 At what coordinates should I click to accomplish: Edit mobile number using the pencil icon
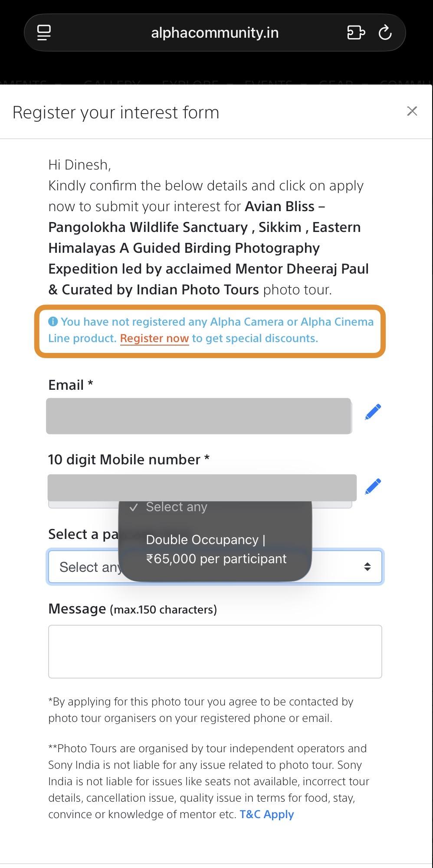pyautogui.click(x=373, y=486)
